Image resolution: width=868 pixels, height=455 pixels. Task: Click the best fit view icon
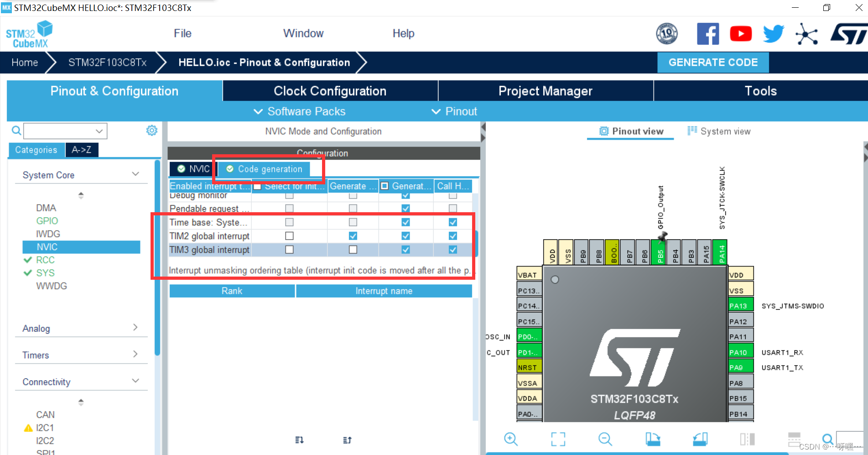558,439
